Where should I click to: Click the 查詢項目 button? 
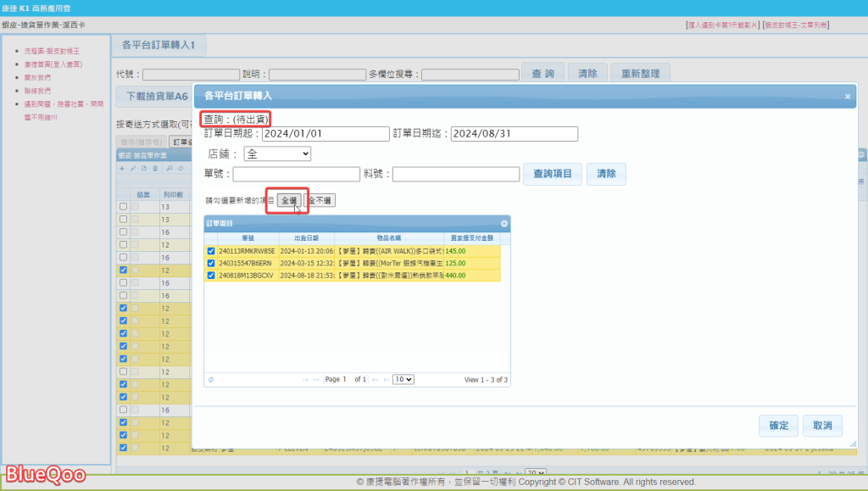pyautogui.click(x=551, y=174)
